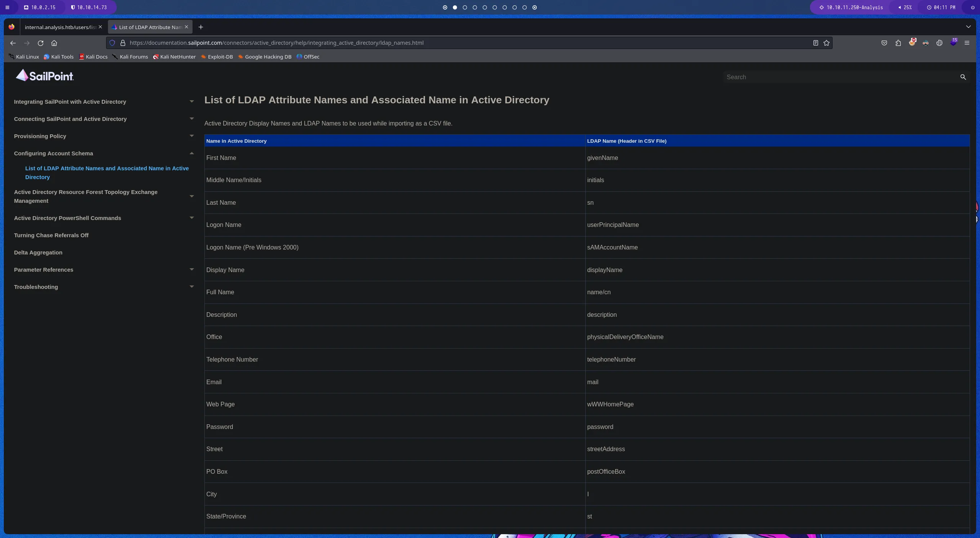Open the extensions puzzle icon

pyautogui.click(x=898, y=43)
